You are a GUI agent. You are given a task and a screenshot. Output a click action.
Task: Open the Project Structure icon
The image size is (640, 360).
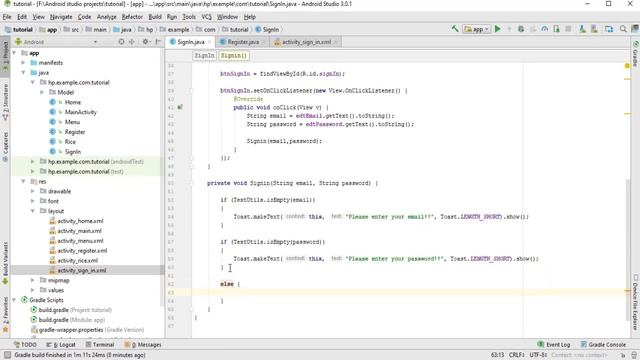pyautogui.click(x=609, y=29)
